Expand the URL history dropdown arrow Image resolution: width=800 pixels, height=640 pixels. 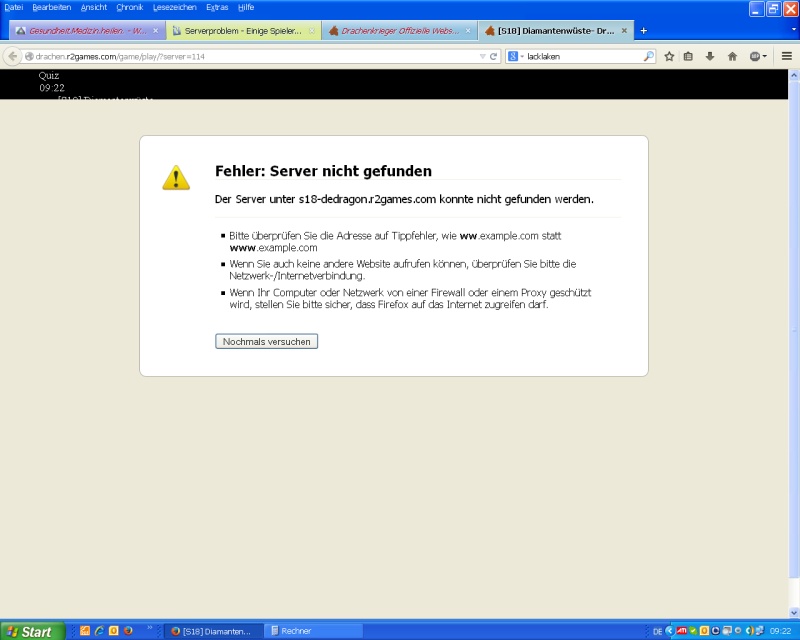[481, 56]
